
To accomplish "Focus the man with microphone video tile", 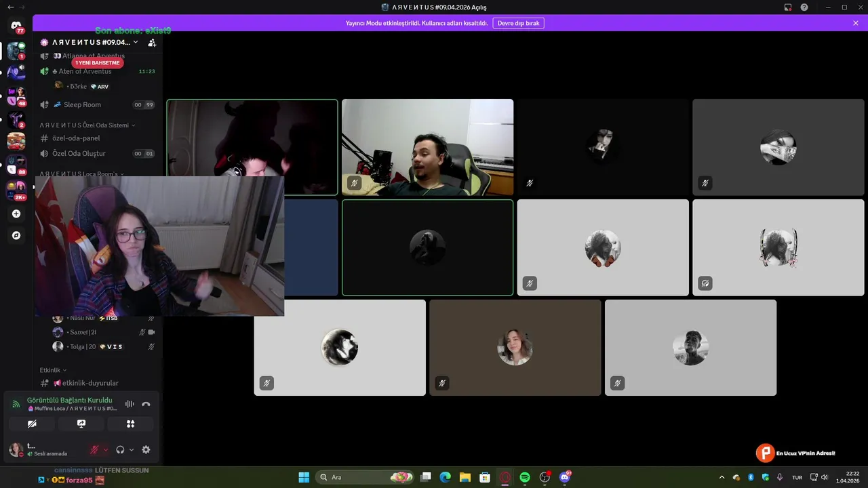I will [427, 147].
